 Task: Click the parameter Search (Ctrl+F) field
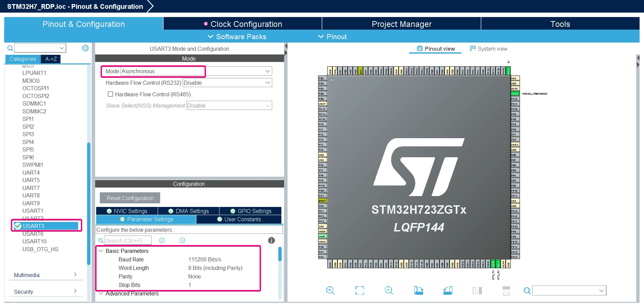point(127,241)
